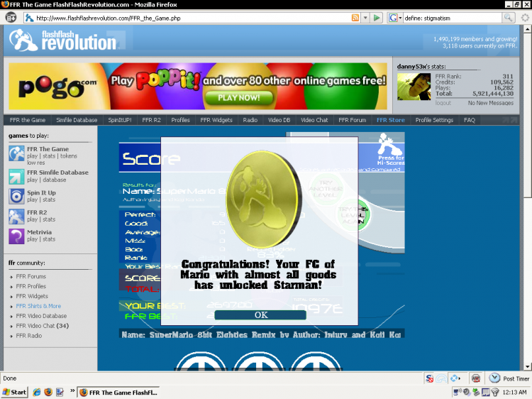Open the address bar history dropdown

click(365, 18)
